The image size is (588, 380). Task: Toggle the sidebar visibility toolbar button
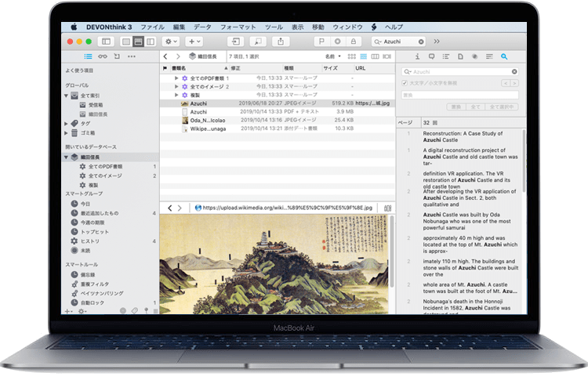(106, 42)
